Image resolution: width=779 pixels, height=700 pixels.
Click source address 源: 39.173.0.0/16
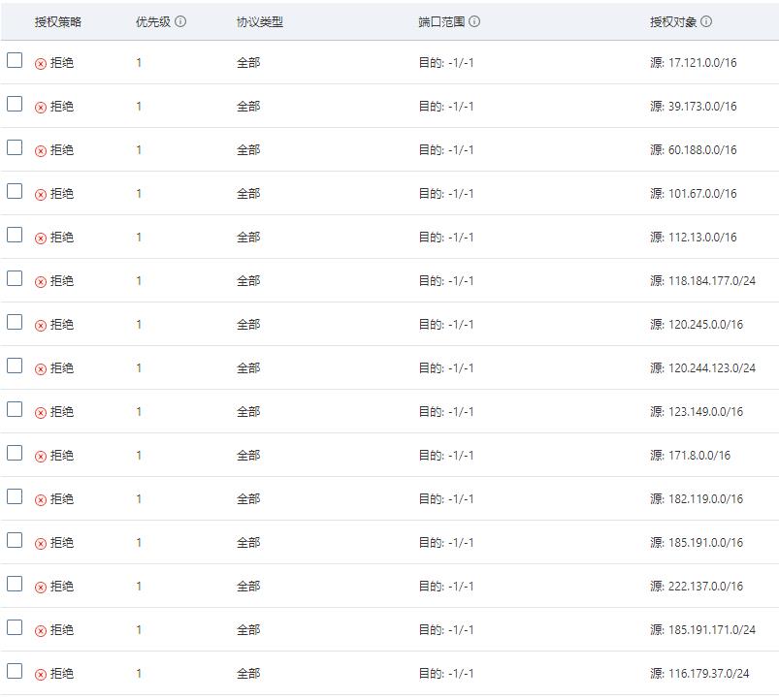(693, 107)
